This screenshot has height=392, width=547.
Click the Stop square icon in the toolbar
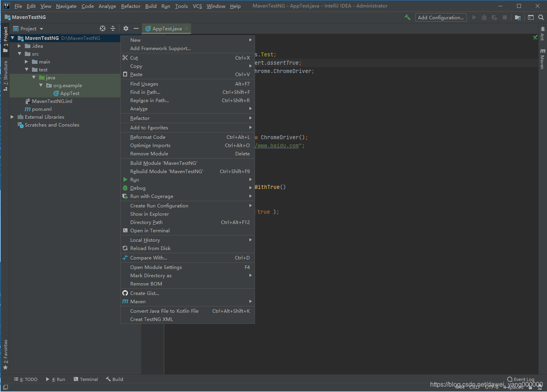pos(505,17)
